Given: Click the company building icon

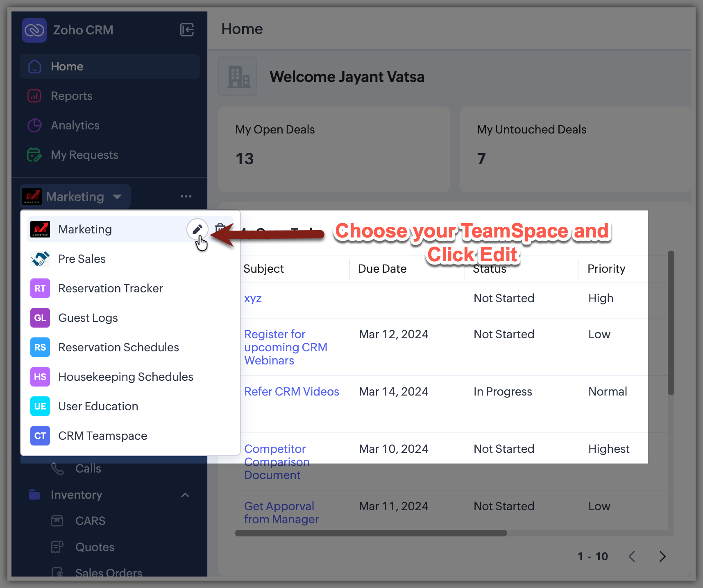Looking at the screenshot, I should [238, 77].
